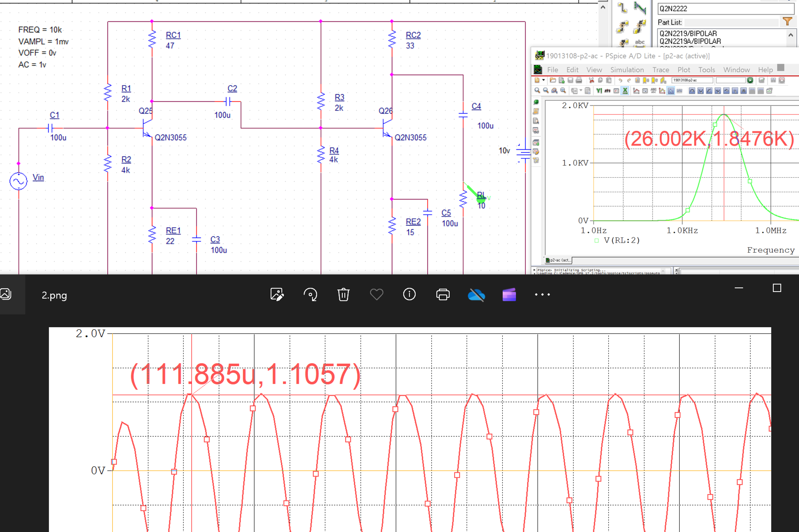
Task: View simulation output file from the left sidebar
Action: pos(536,121)
